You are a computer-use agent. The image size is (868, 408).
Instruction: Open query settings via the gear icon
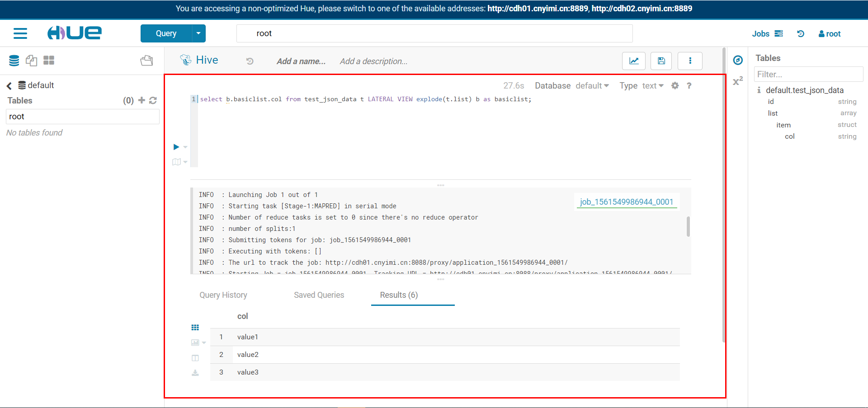675,85
